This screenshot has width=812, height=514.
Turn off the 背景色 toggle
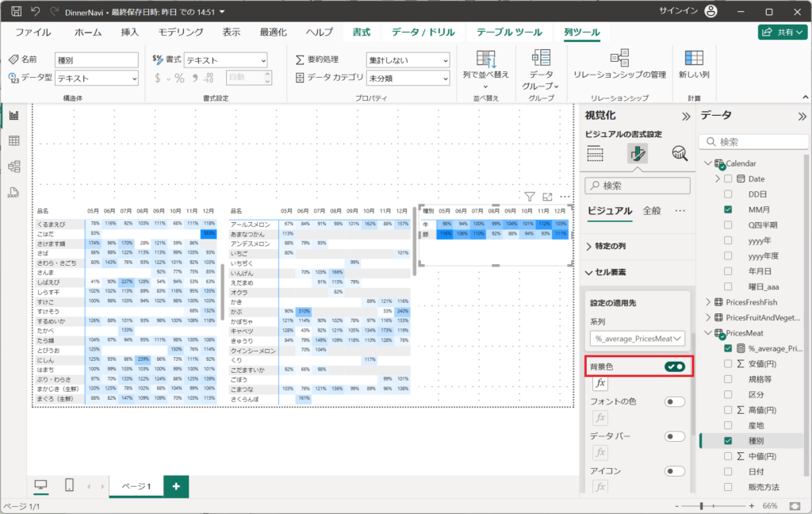(x=675, y=366)
